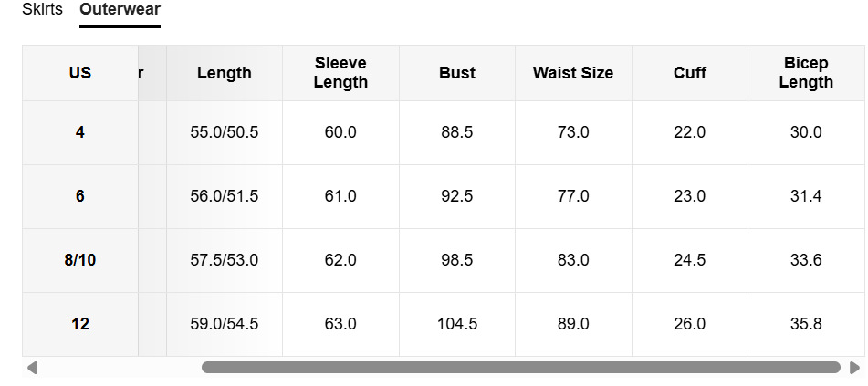Select the US size 12 row label

pos(80,324)
